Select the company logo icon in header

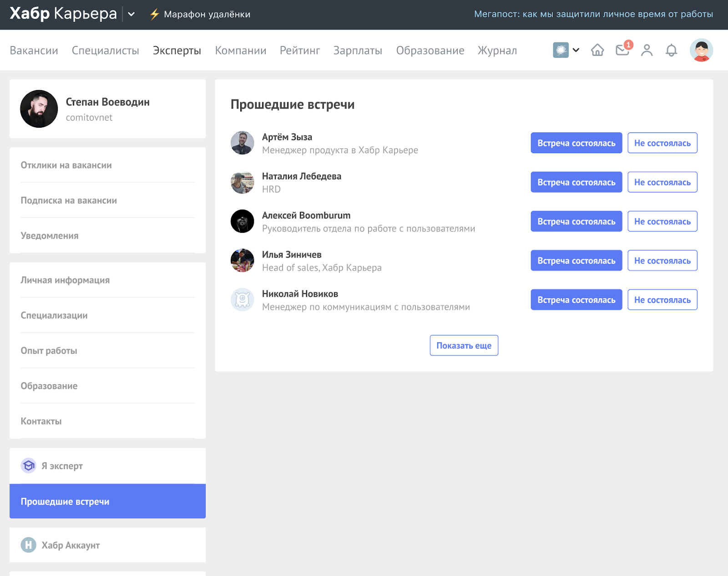click(x=561, y=50)
